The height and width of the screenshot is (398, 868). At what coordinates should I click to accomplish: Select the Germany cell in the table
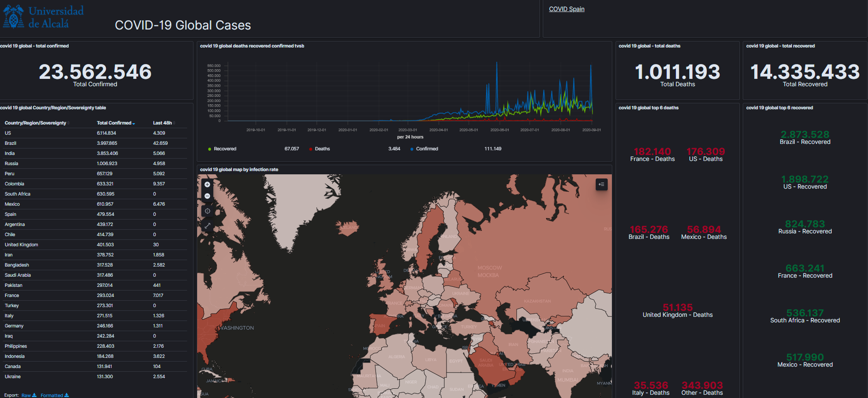tap(14, 326)
